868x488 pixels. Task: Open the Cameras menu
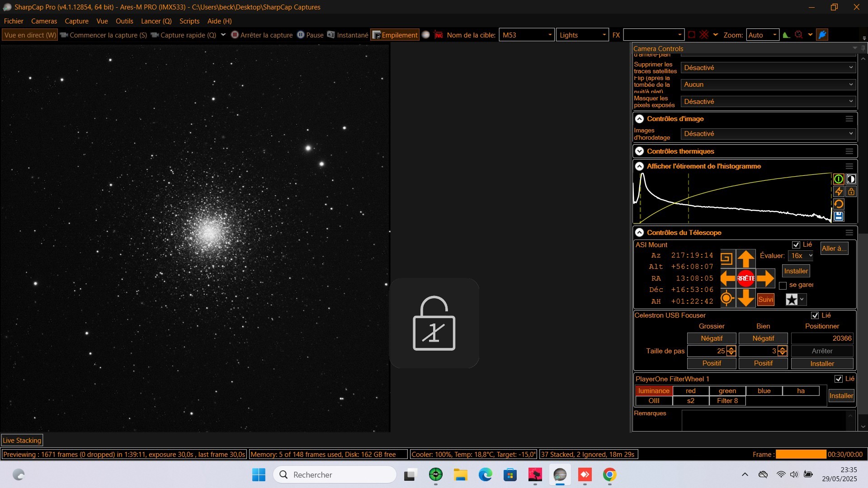pos(44,21)
